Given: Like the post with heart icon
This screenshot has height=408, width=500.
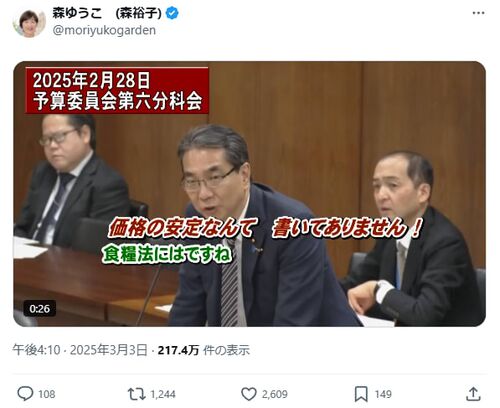Looking at the screenshot, I should pos(249,394).
